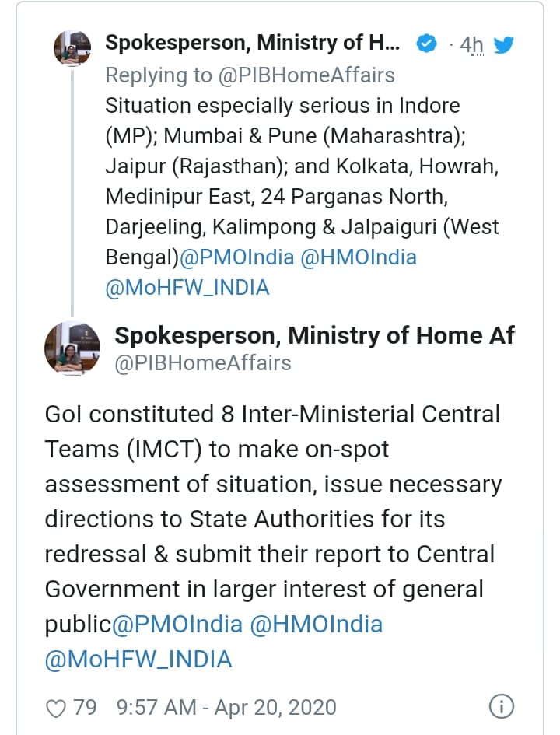Open @HMOIndia mention in the reply tweet
This screenshot has height=735, width=560.
[359, 257]
